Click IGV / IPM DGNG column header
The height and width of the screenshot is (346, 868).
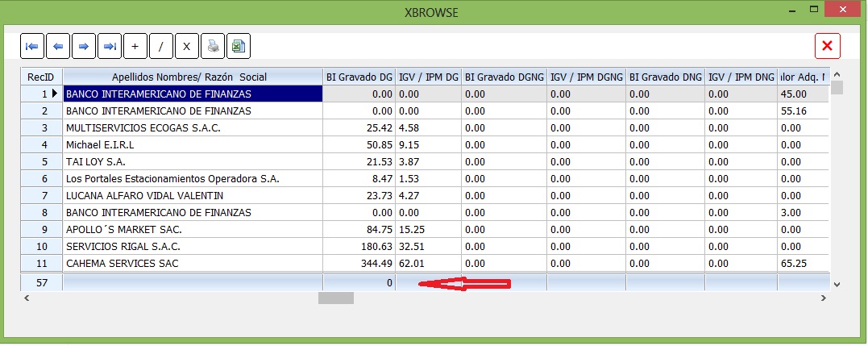coord(587,77)
